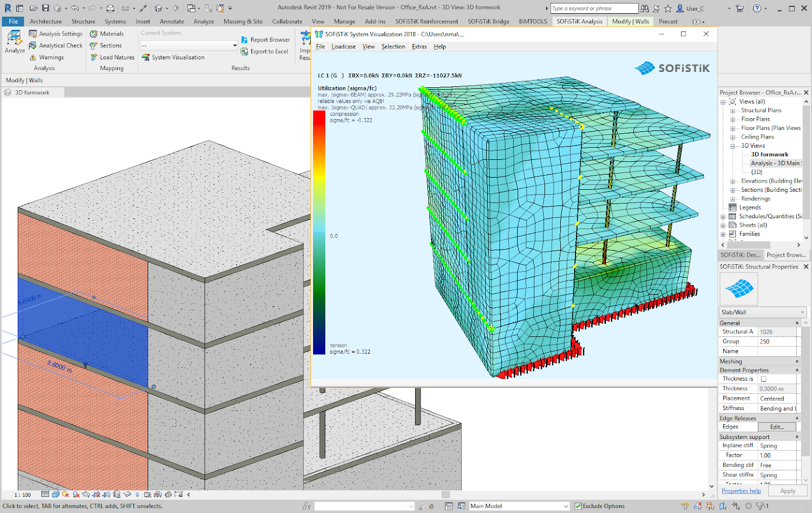Click the Visual Style cube icon in the view control bar
812x513 pixels.
click(55, 494)
